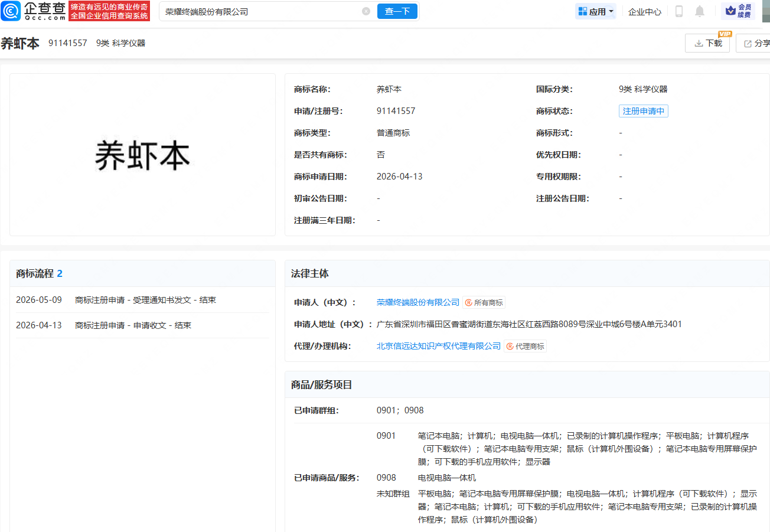Click the 查一下 search button
770x532 pixels.
(x=397, y=11)
